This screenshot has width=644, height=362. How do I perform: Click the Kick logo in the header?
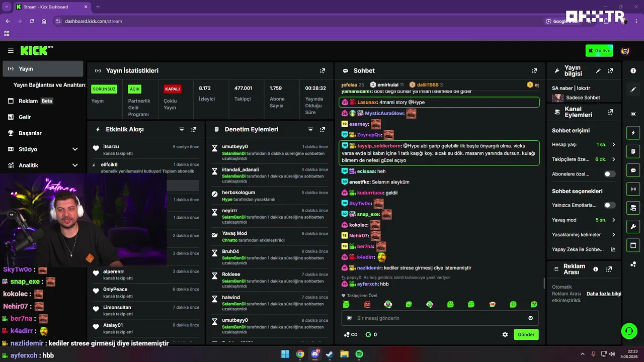(37, 50)
